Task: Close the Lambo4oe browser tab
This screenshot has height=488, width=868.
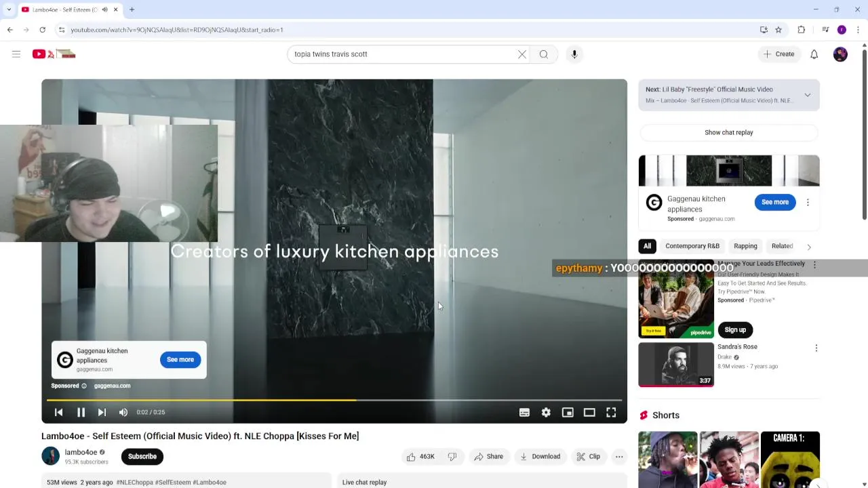Action: point(115,9)
